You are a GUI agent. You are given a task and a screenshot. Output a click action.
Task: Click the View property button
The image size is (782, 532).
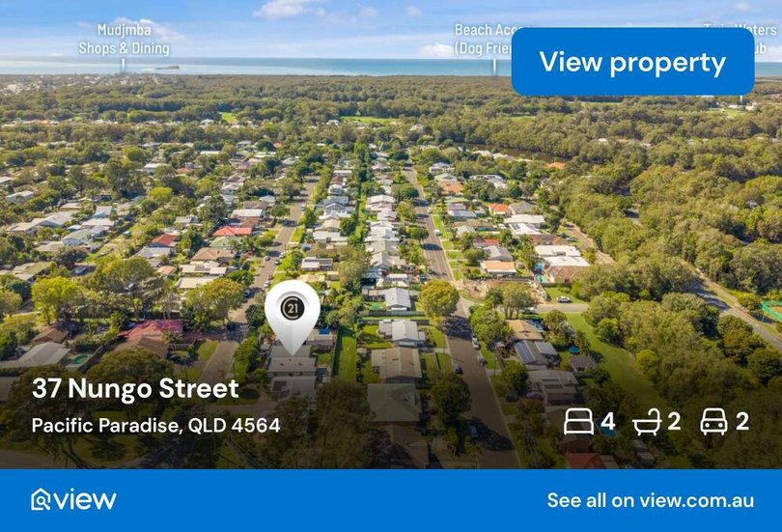coord(632,62)
